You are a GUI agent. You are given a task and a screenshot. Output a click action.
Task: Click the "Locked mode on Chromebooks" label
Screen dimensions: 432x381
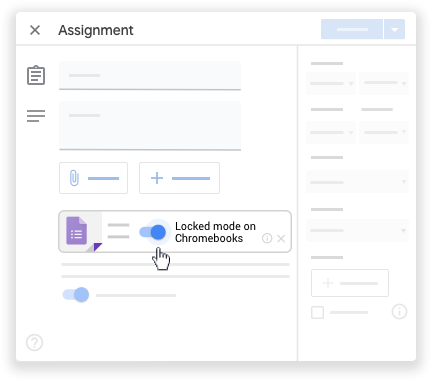click(215, 232)
